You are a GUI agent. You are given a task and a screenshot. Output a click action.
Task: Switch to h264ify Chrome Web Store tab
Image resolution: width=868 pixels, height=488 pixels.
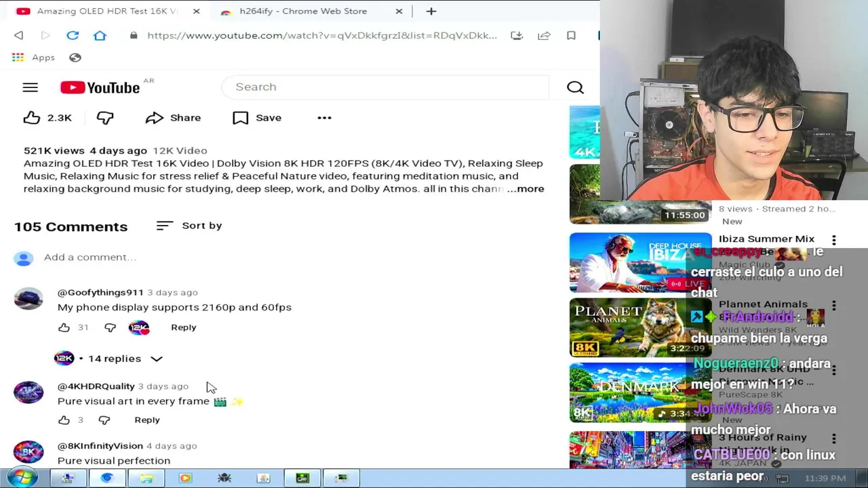click(303, 12)
